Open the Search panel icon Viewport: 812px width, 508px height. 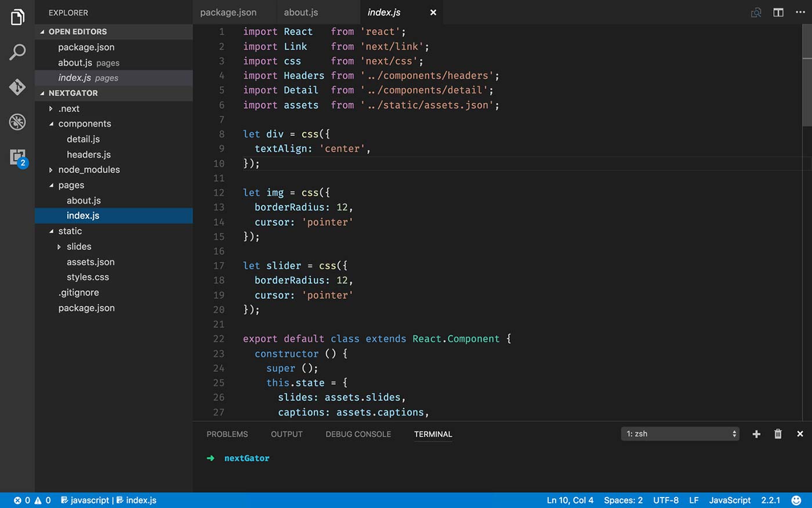17,52
